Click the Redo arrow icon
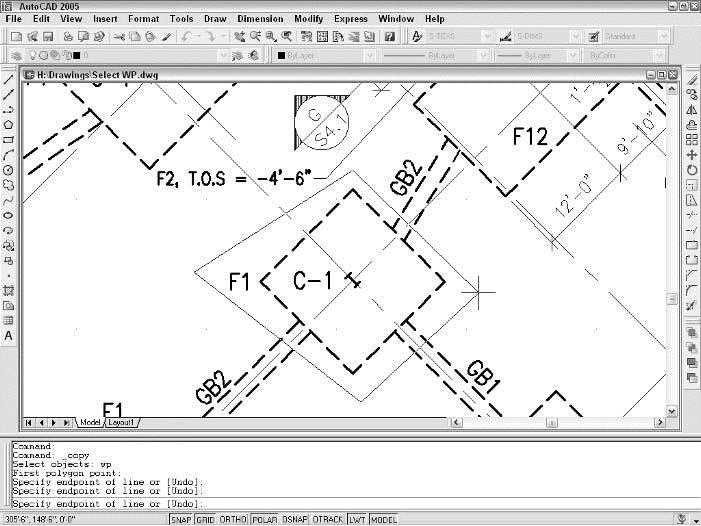This screenshot has width=701, height=526. tap(211, 37)
